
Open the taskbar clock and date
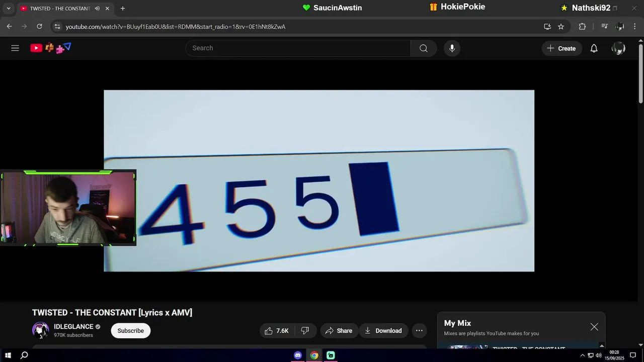pyautogui.click(x=614, y=355)
